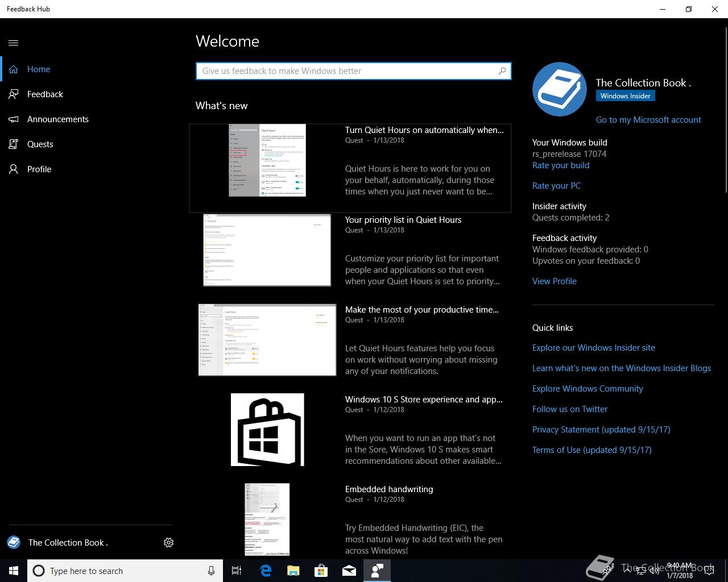
Task: Open the Windows Start button
Action: (14, 571)
